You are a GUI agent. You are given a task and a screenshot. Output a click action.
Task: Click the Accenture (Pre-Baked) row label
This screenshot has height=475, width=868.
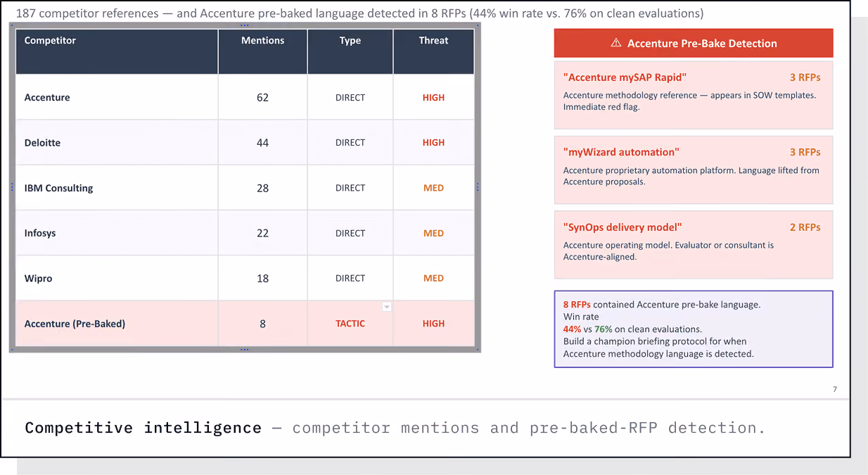coord(75,324)
